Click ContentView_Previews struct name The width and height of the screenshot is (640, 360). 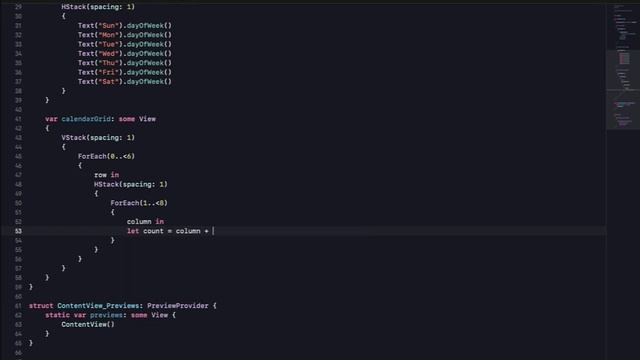[98, 306]
